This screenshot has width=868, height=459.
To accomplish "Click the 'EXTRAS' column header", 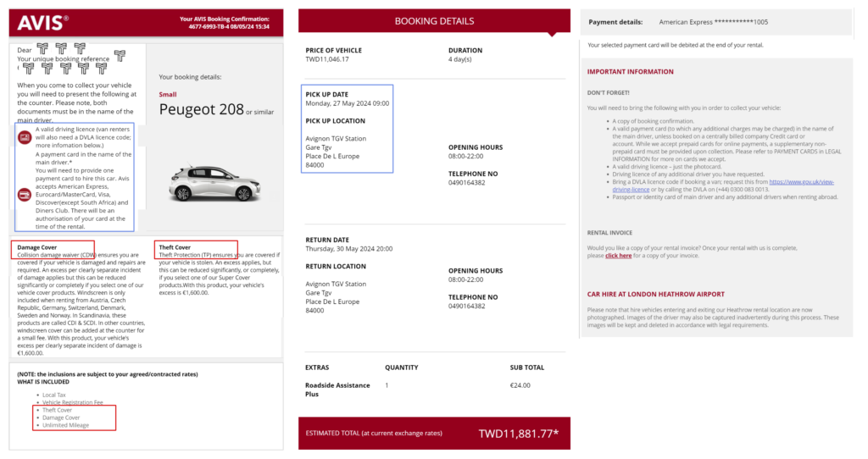I will (x=317, y=368).
